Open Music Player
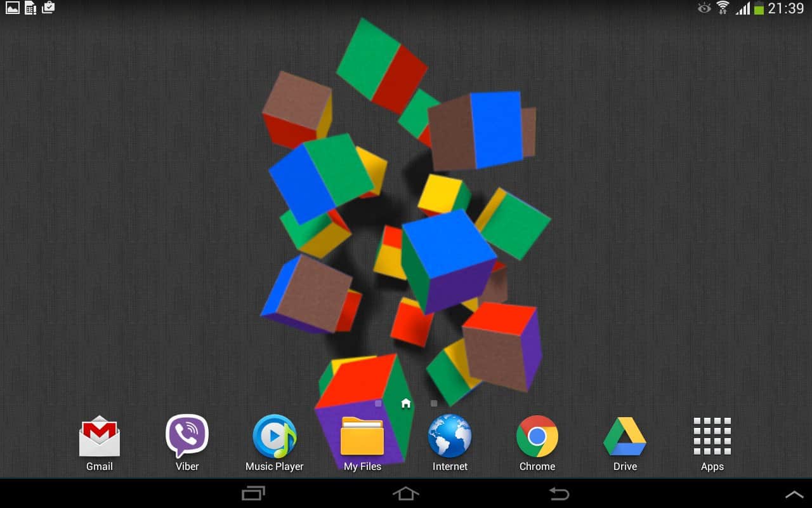 tap(275, 437)
